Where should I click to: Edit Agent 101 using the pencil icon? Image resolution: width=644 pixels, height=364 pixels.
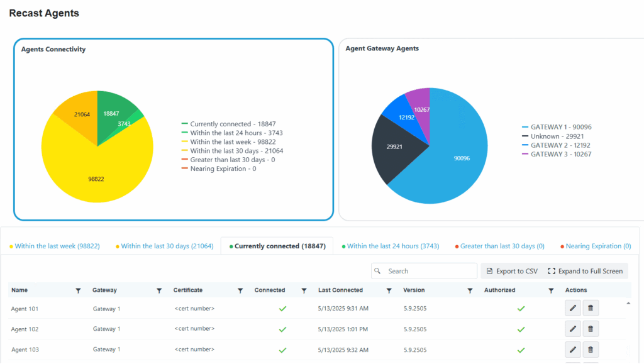pos(572,308)
